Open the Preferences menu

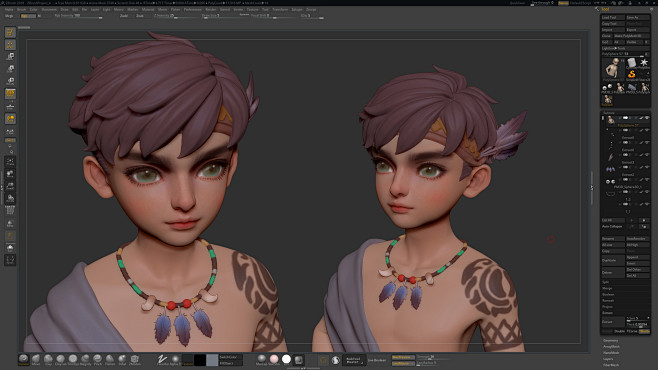click(x=193, y=9)
